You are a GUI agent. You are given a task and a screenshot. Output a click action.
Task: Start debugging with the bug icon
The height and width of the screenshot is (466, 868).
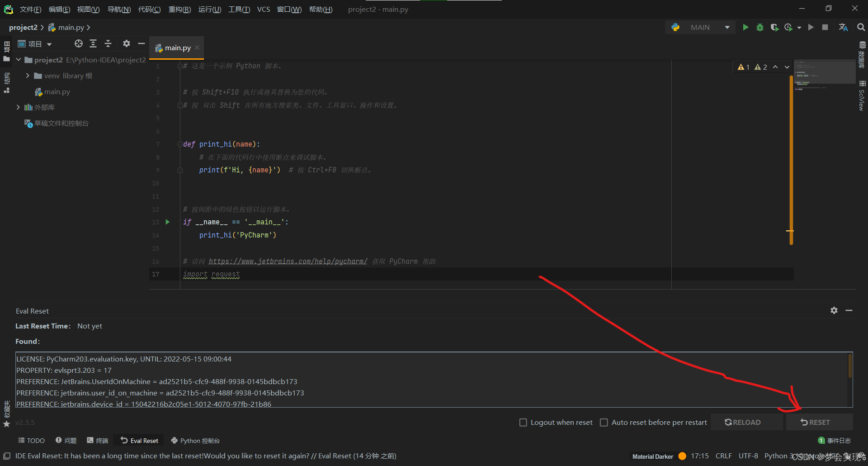click(760, 28)
